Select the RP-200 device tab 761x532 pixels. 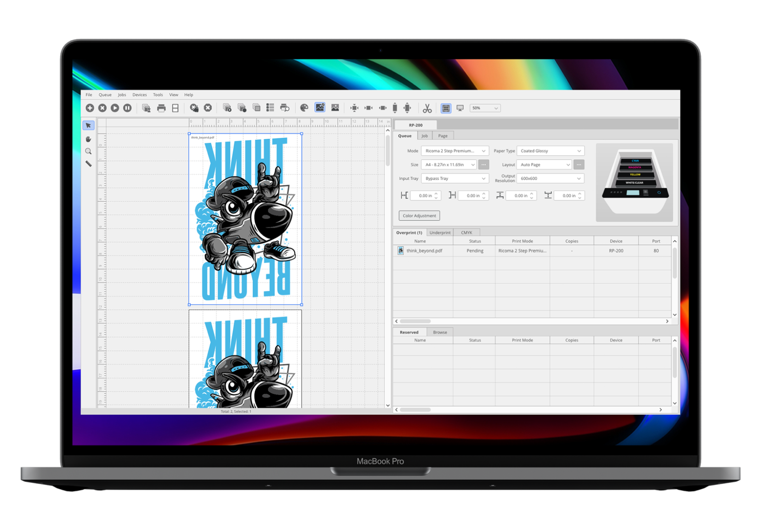pos(415,125)
